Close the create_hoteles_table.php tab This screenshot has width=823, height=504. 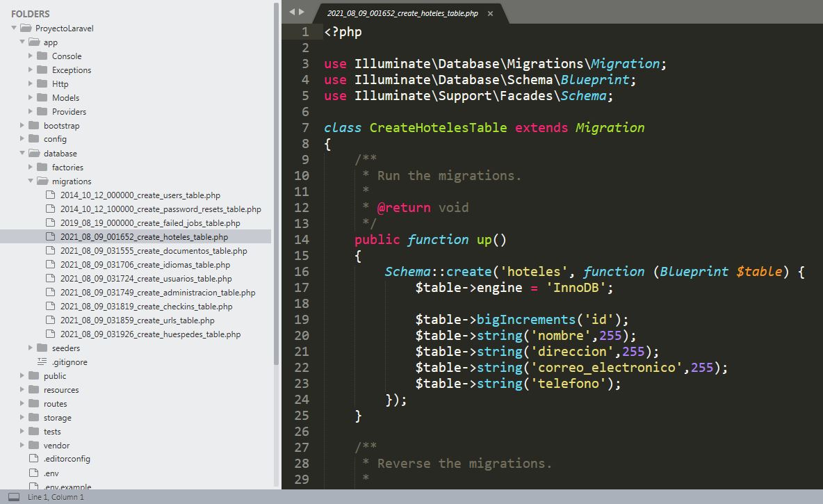point(490,13)
